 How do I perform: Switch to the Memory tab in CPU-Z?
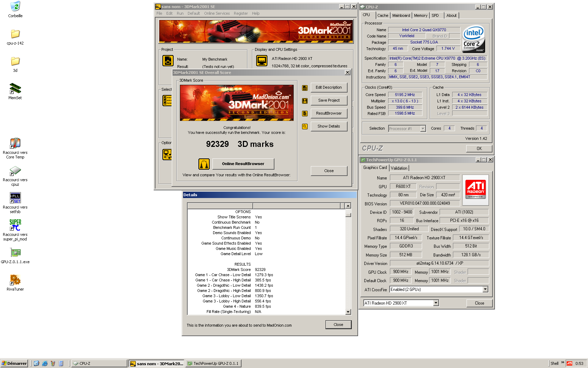(421, 15)
